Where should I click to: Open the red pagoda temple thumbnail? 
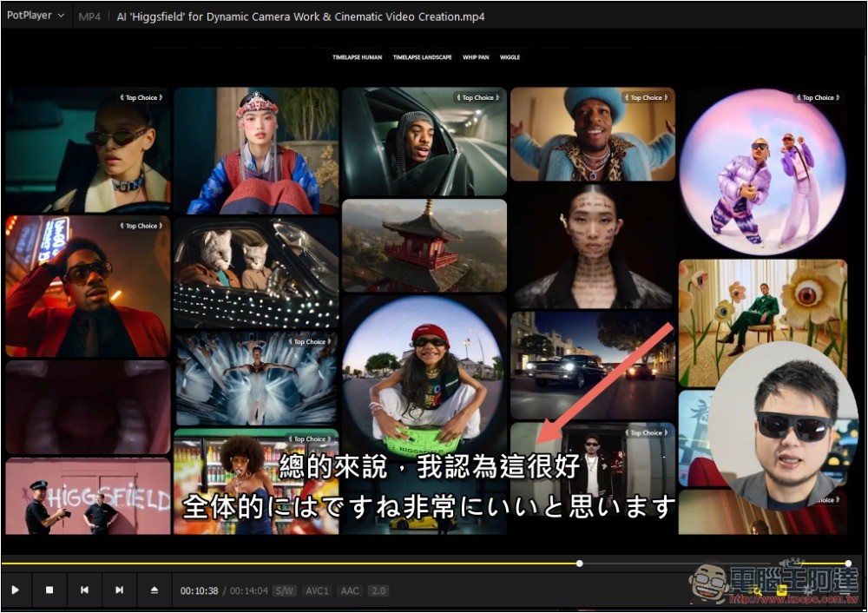click(x=424, y=245)
